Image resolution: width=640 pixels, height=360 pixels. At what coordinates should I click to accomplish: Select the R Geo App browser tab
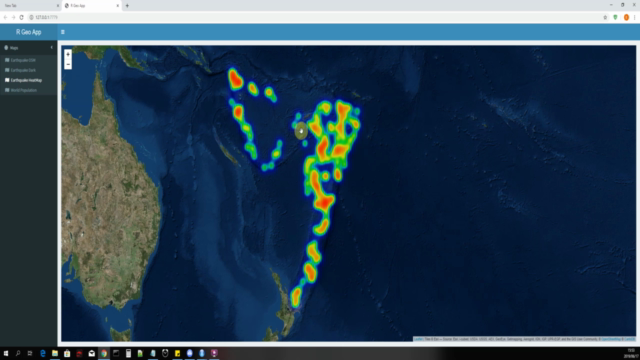point(91,6)
